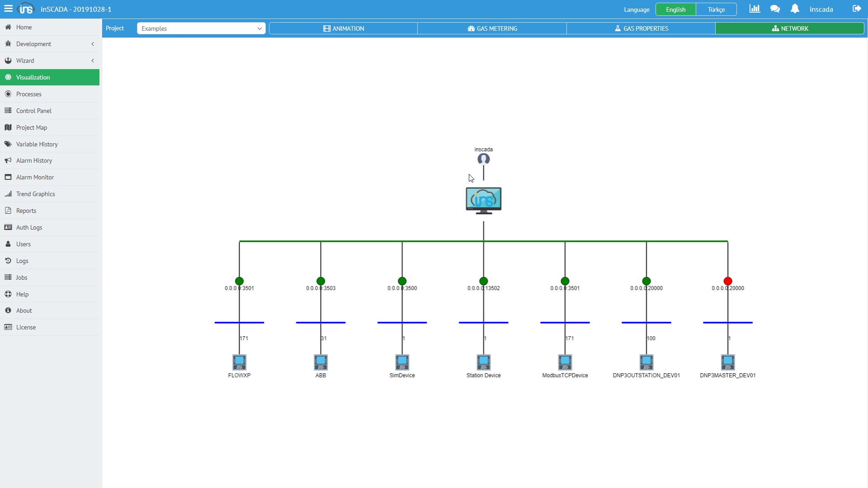
Task: Open Logs in the sidebar
Action: 50,261
